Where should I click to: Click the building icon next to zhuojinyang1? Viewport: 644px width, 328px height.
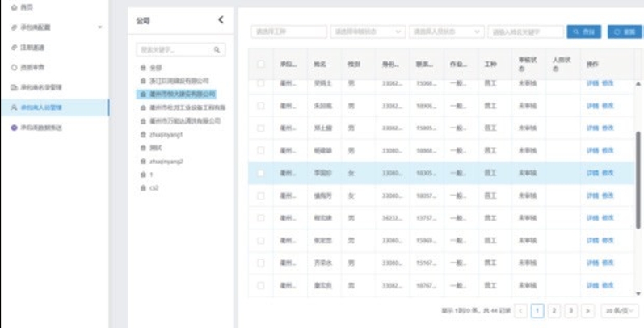click(143, 134)
